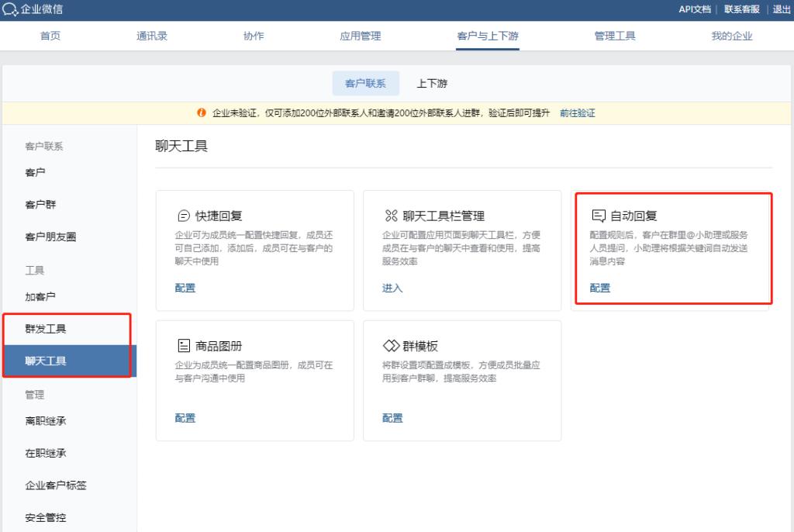794x532 pixels.
Task: Select 客户群 in the sidebar
Action: point(42,204)
